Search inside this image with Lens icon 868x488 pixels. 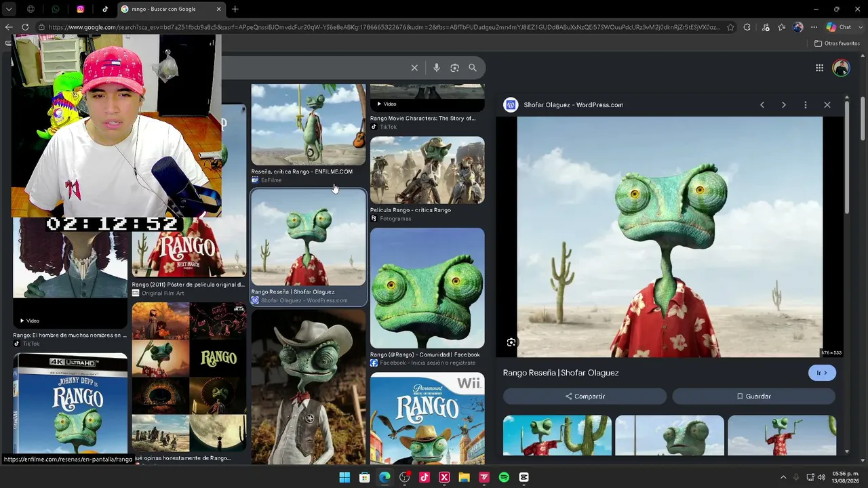click(x=511, y=342)
